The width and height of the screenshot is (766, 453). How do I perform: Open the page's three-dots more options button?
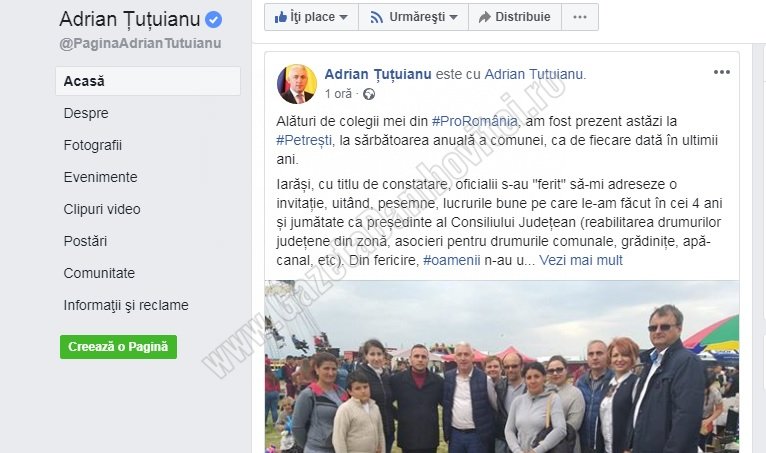tap(580, 17)
